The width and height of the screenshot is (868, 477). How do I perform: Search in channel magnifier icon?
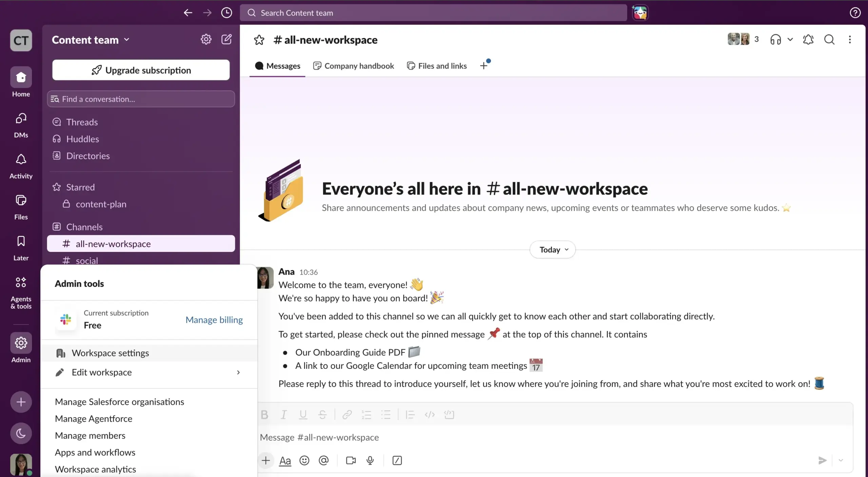[x=829, y=40]
